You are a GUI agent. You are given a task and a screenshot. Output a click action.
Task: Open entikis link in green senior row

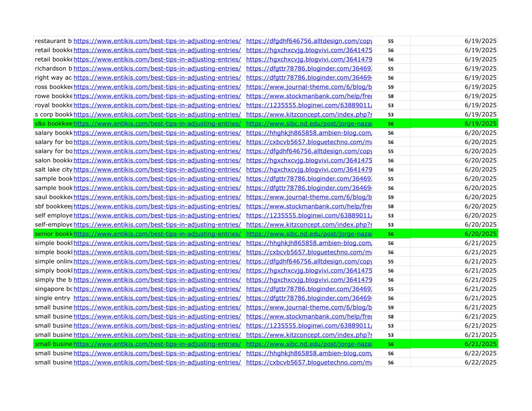(x=157, y=234)
